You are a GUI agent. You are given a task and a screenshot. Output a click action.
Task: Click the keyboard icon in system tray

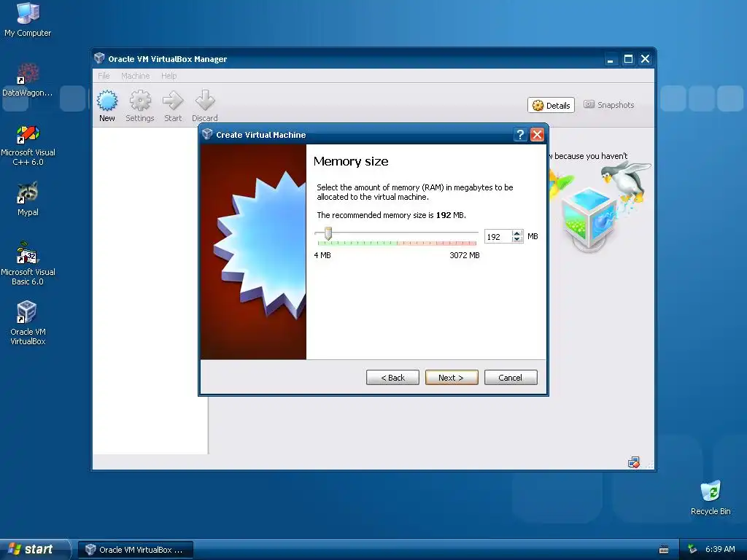pyautogui.click(x=664, y=550)
